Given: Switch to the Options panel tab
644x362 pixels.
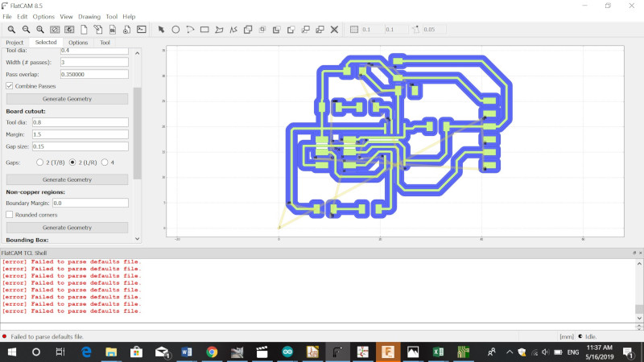Looking at the screenshot, I should [x=78, y=43].
